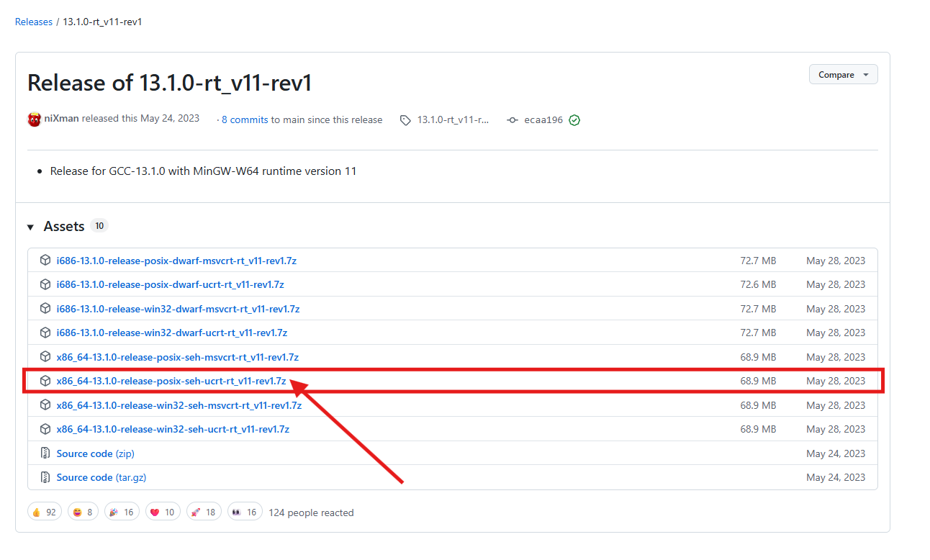Click the tag icon before 13.1.0-rt_v11-r...

point(405,120)
